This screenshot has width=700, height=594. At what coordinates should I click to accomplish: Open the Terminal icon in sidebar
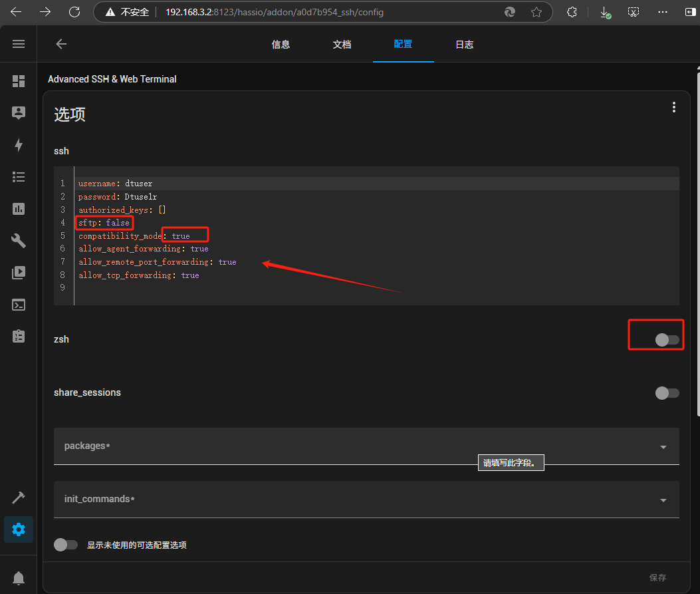(19, 305)
